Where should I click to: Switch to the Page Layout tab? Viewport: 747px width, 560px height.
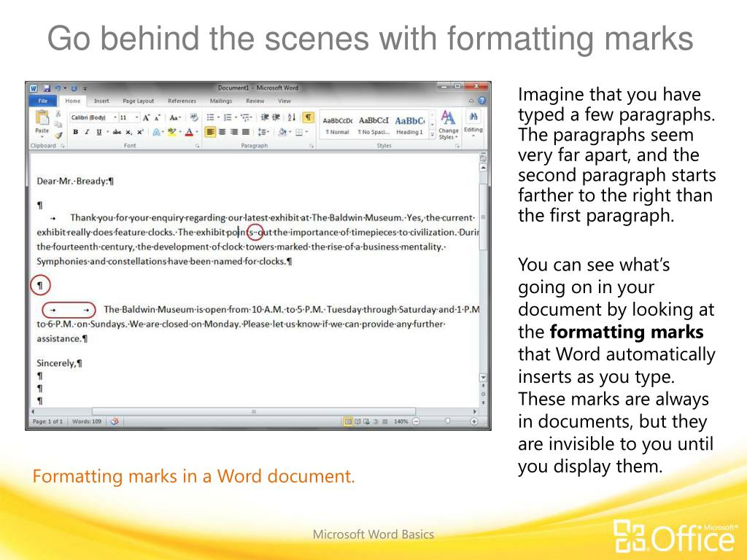pos(138,101)
